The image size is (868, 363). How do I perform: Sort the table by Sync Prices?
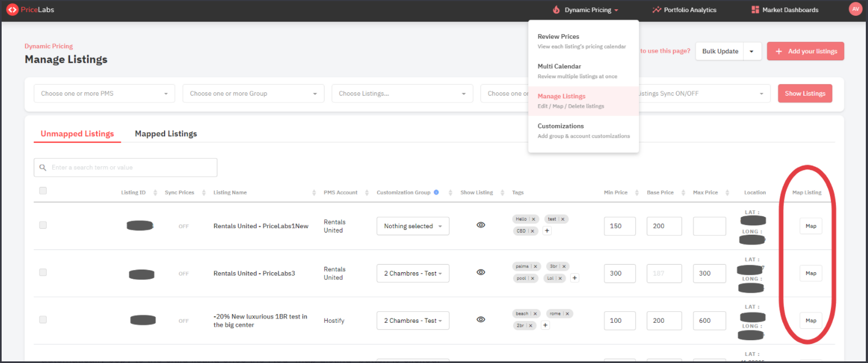tap(204, 192)
